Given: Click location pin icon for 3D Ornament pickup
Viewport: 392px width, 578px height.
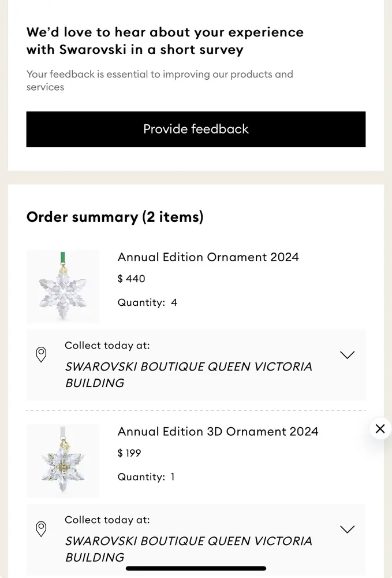Looking at the screenshot, I should (x=41, y=529).
